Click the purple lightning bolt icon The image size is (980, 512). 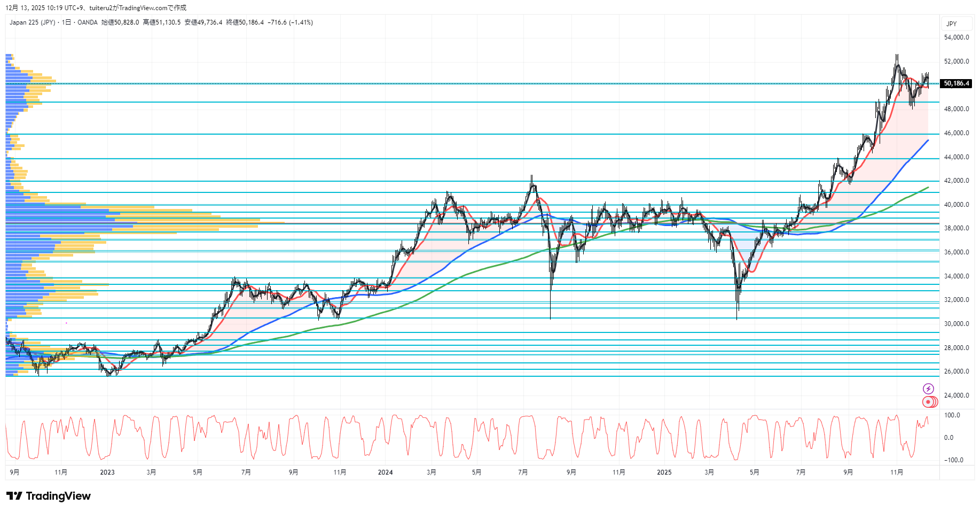click(928, 389)
